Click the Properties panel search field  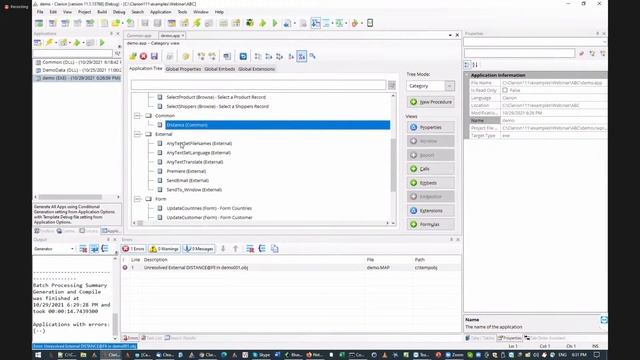point(519,53)
